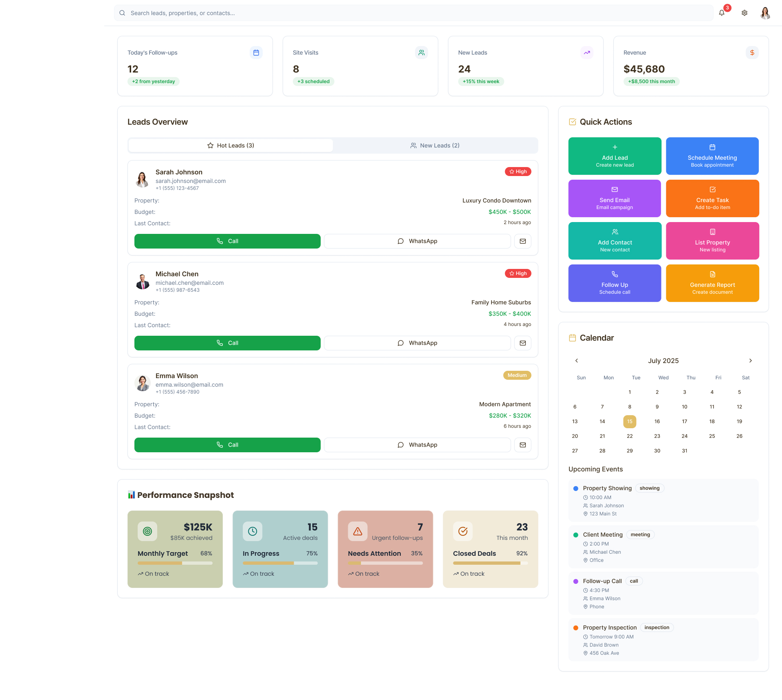Switch to Hot Leads tab
This screenshot has width=782, height=700.
tap(231, 145)
